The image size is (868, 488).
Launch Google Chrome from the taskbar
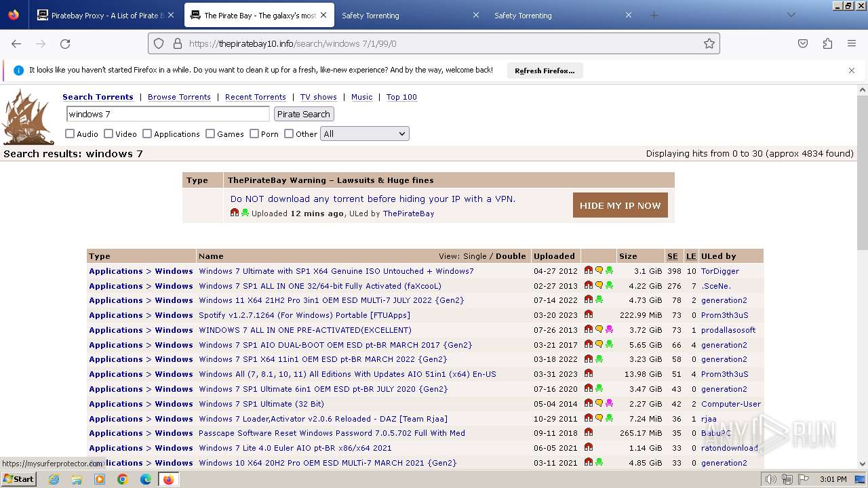123,479
